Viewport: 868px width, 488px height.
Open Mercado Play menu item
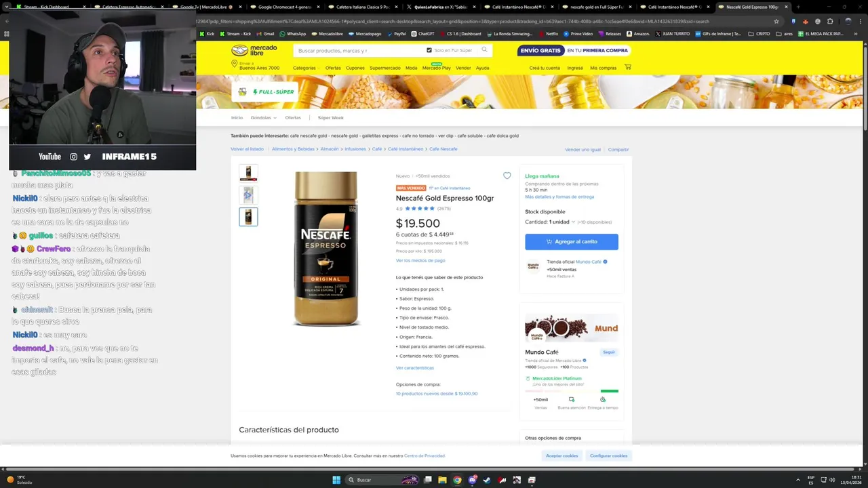(436, 68)
